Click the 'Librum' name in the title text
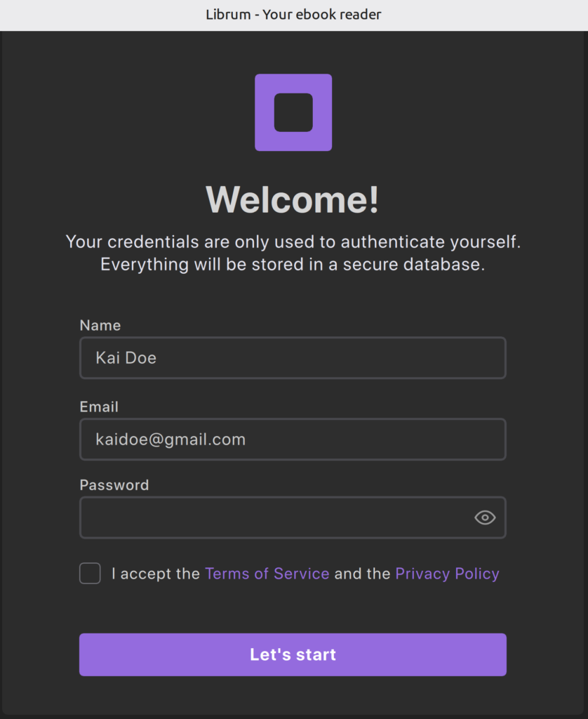The height and width of the screenshot is (719, 588). pos(228,15)
